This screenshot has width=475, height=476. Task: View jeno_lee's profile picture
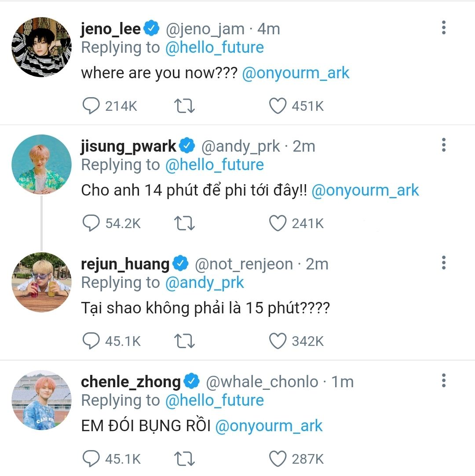coord(41,47)
